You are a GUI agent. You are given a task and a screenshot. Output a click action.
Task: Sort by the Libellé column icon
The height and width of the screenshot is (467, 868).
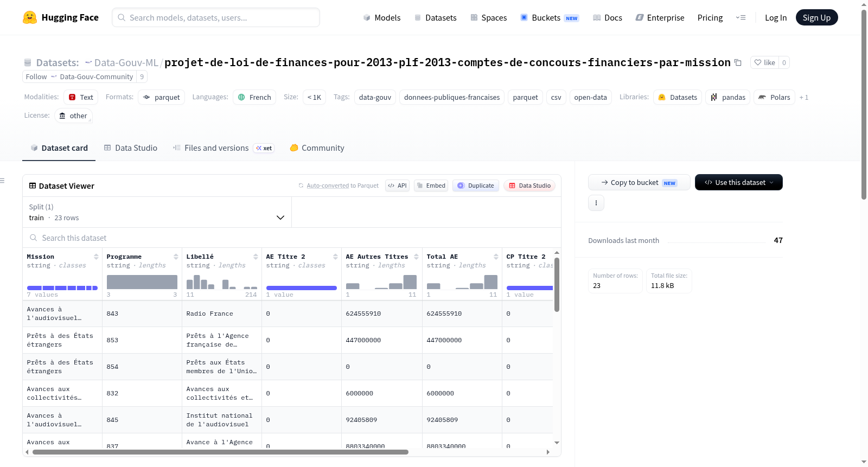click(256, 257)
